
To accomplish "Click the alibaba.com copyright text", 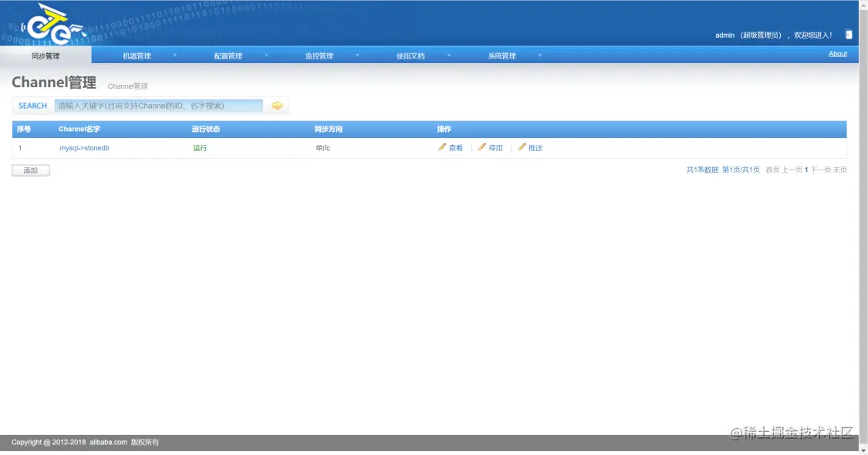I will tap(109, 442).
